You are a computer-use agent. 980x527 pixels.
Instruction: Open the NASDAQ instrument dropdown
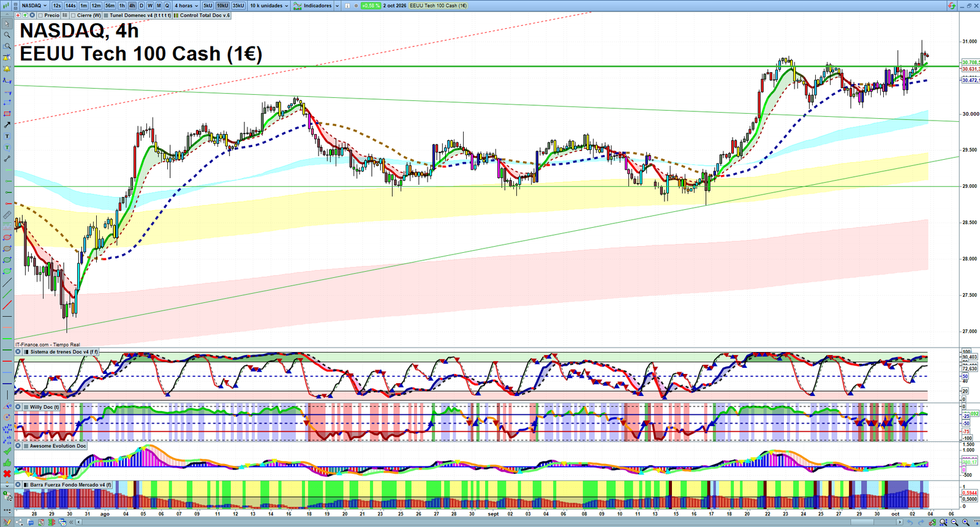(x=34, y=6)
